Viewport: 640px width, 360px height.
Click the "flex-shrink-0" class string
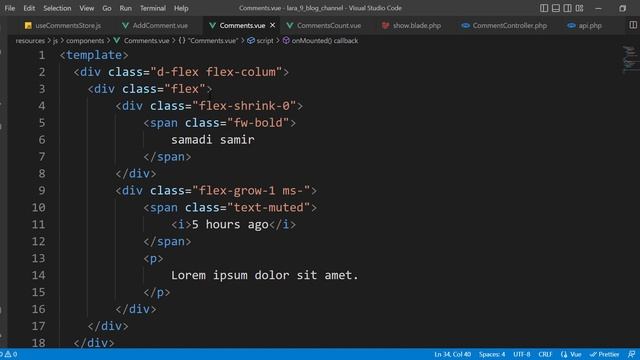(x=244, y=106)
